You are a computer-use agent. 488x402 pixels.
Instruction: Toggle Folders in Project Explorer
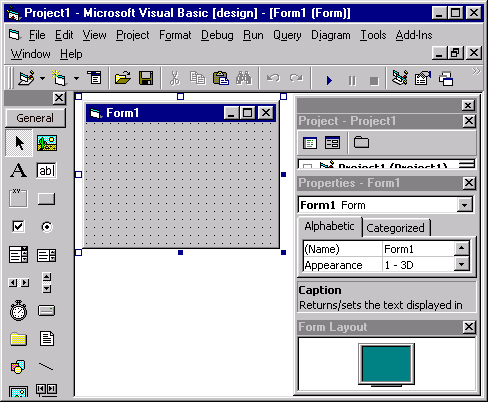pos(361,143)
